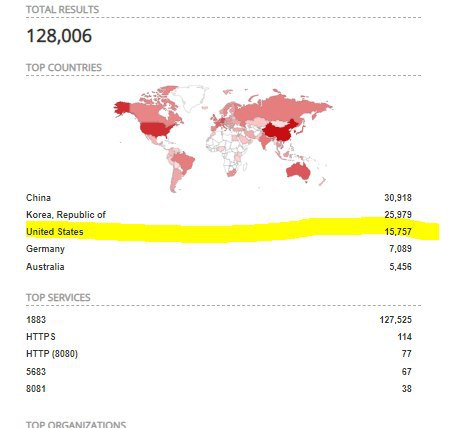The image size is (454, 428).
Task: Click the Germany count 7,089
Action: pyautogui.click(x=400, y=249)
